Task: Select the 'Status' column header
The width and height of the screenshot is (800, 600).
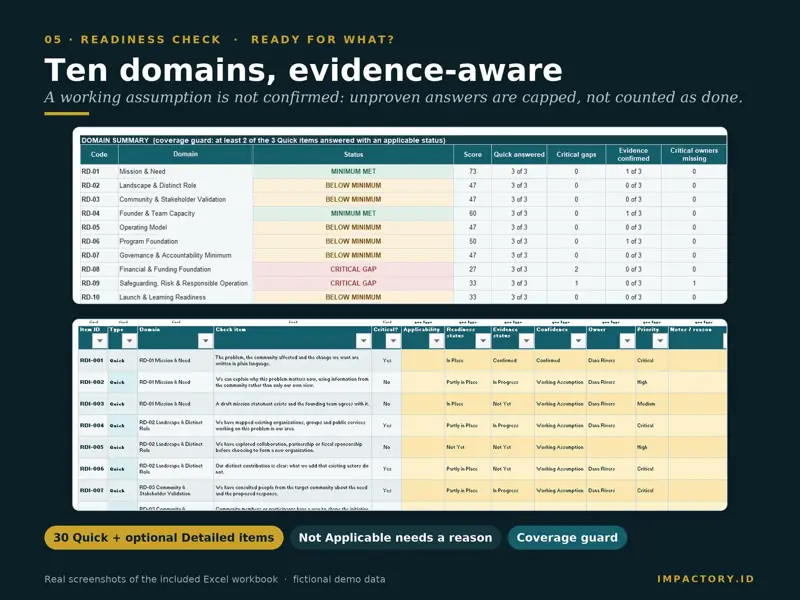Action: coord(353,155)
